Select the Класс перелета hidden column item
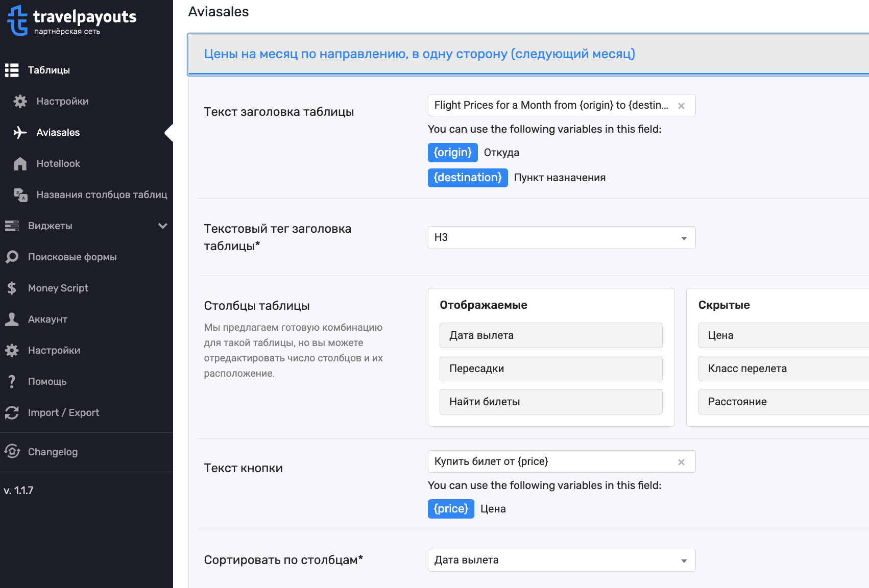869x588 pixels. coord(784,369)
